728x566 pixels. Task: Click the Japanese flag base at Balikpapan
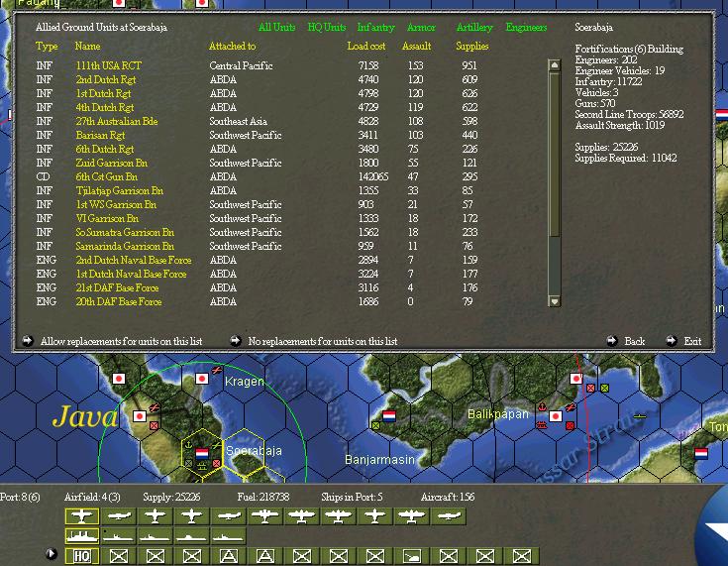[x=556, y=416]
